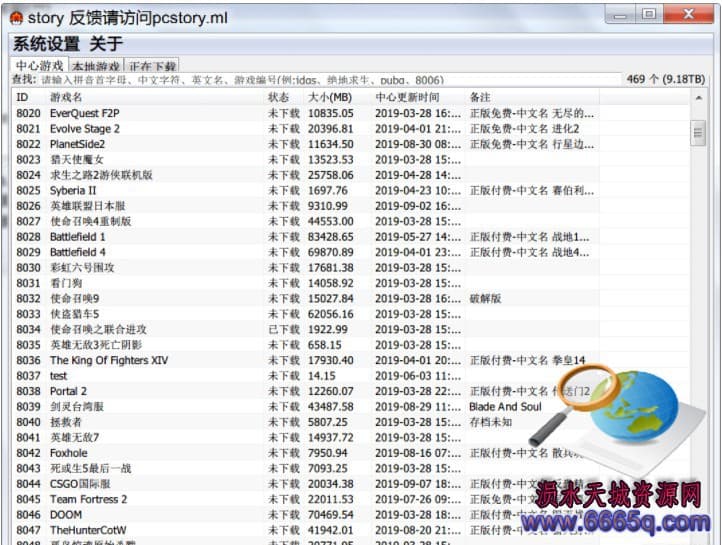
Task: Select the test game row
Action: coord(352,376)
